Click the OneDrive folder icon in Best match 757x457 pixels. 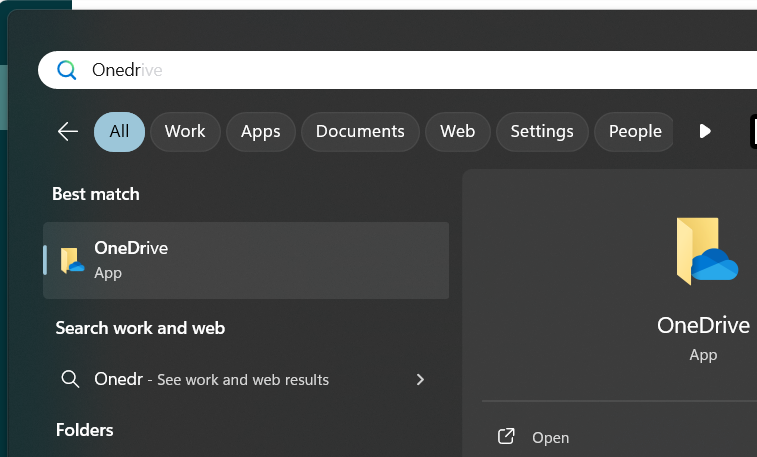(x=72, y=261)
